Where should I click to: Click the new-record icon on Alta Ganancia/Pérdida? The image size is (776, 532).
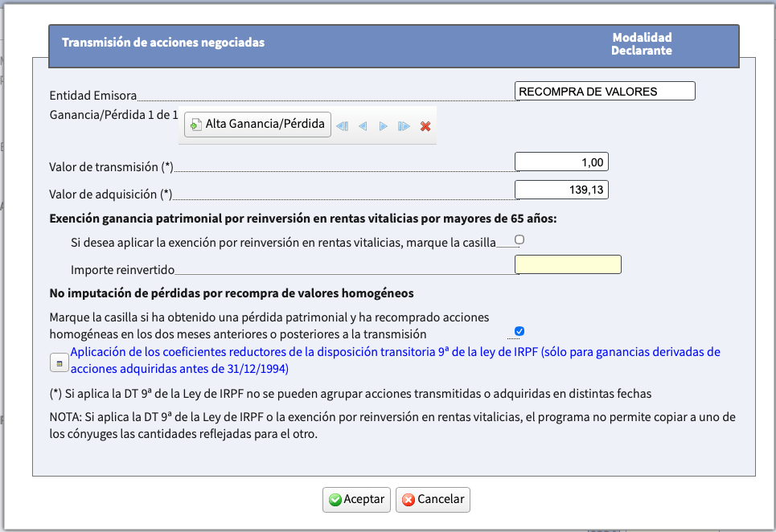(x=195, y=124)
